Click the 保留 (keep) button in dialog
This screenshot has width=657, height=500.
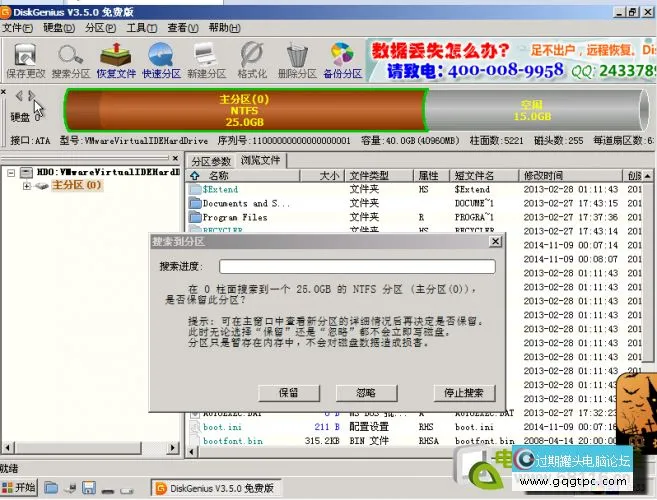[289, 393]
